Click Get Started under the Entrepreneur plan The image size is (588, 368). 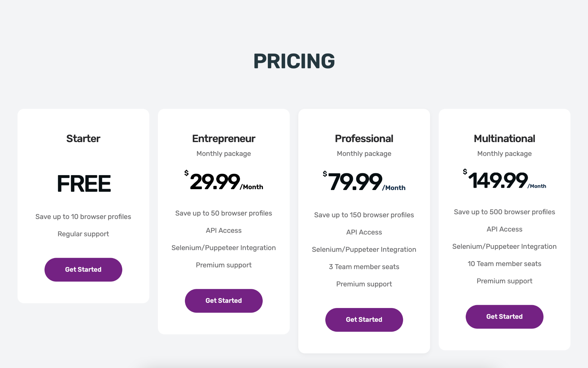224,301
